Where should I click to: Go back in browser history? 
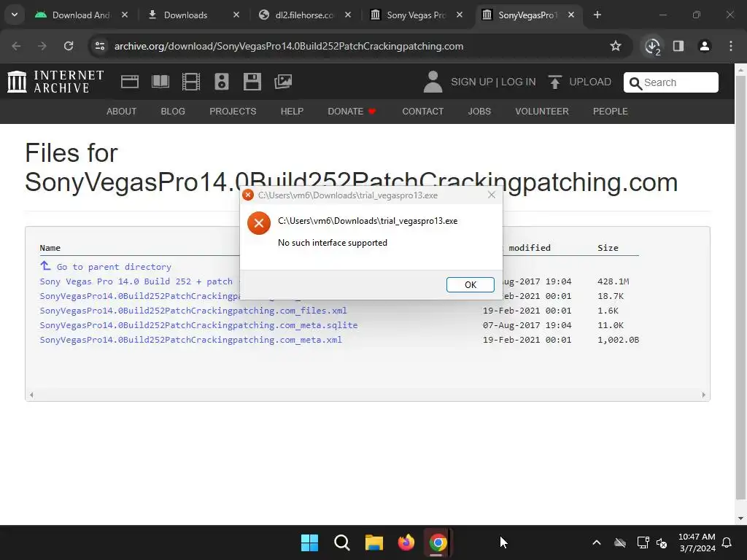click(16, 46)
